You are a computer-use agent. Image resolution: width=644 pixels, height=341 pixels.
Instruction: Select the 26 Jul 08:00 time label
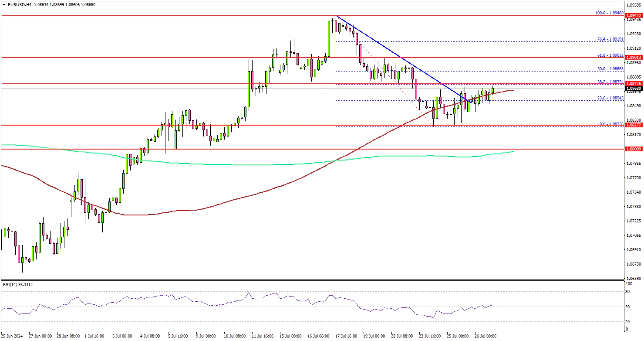(x=486, y=336)
